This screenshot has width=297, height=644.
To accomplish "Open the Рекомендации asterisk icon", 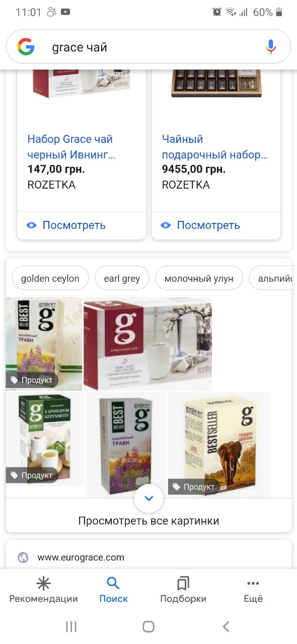I will (44, 583).
